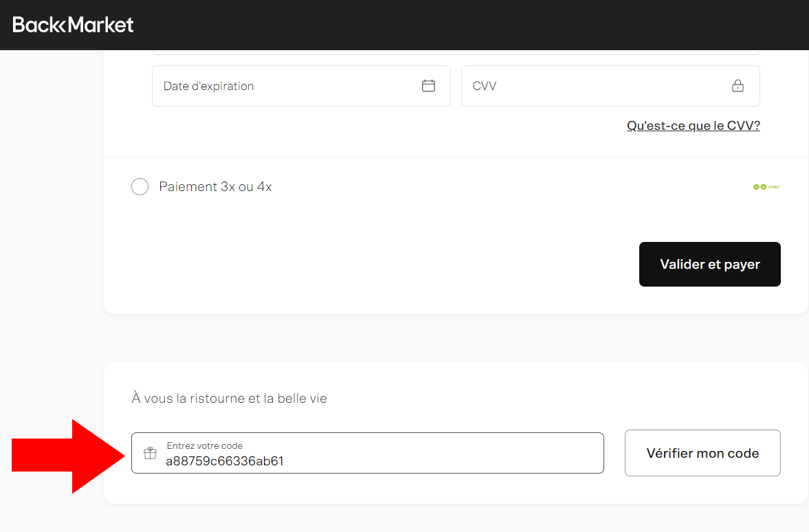Click the 'Entrez votre code' floating label
The width and height of the screenshot is (809, 532).
click(x=205, y=445)
